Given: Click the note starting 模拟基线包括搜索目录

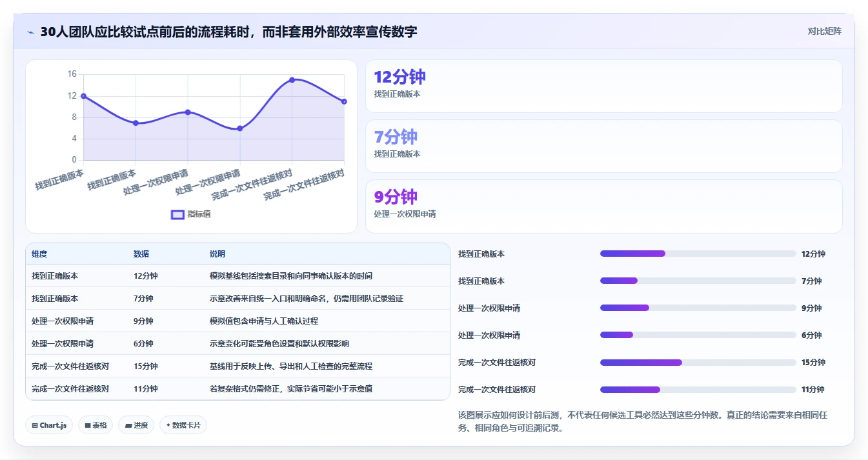Looking at the screenshot, I should [291, 276].
